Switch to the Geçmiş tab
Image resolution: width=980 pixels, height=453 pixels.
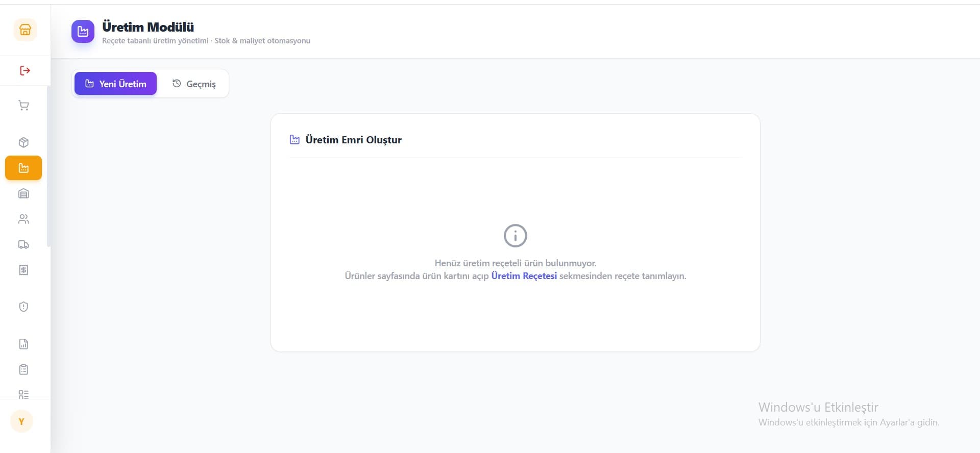[x=194, y=84]
